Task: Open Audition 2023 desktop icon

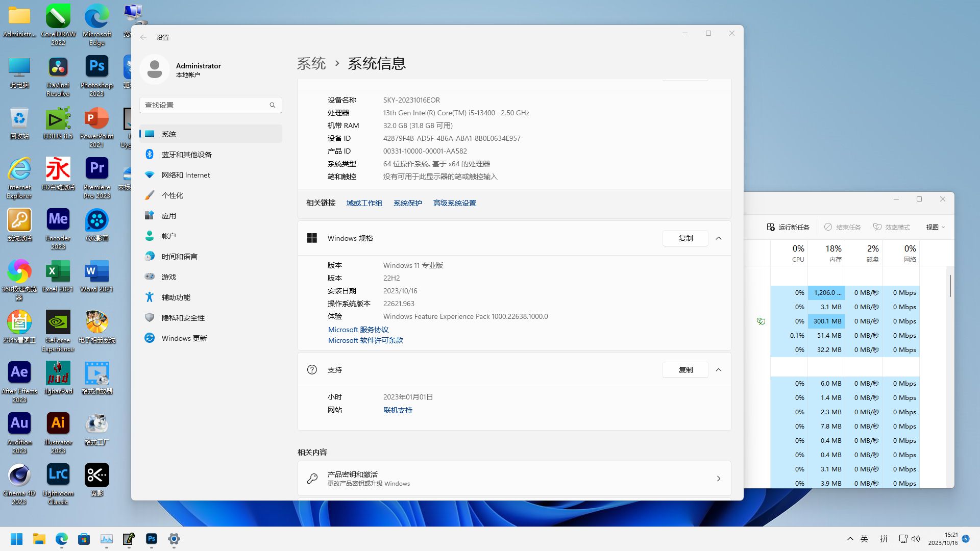Action: tap(19, 433)
